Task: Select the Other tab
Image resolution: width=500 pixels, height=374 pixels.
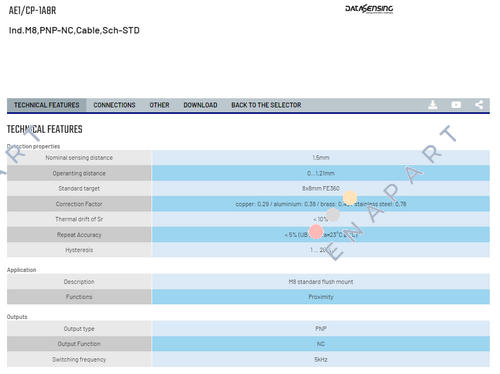Action: [159, 105]
